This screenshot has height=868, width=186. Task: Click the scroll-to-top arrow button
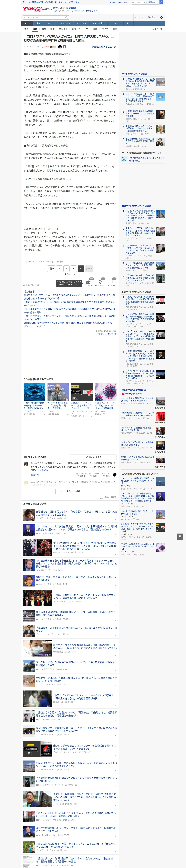(x=180, y=536)
